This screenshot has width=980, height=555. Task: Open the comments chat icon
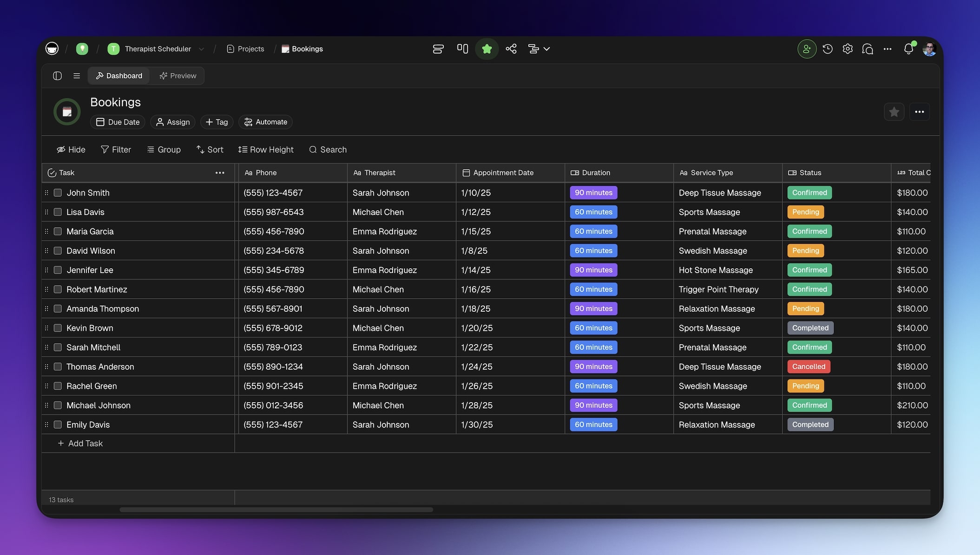[x=868, y=49]
